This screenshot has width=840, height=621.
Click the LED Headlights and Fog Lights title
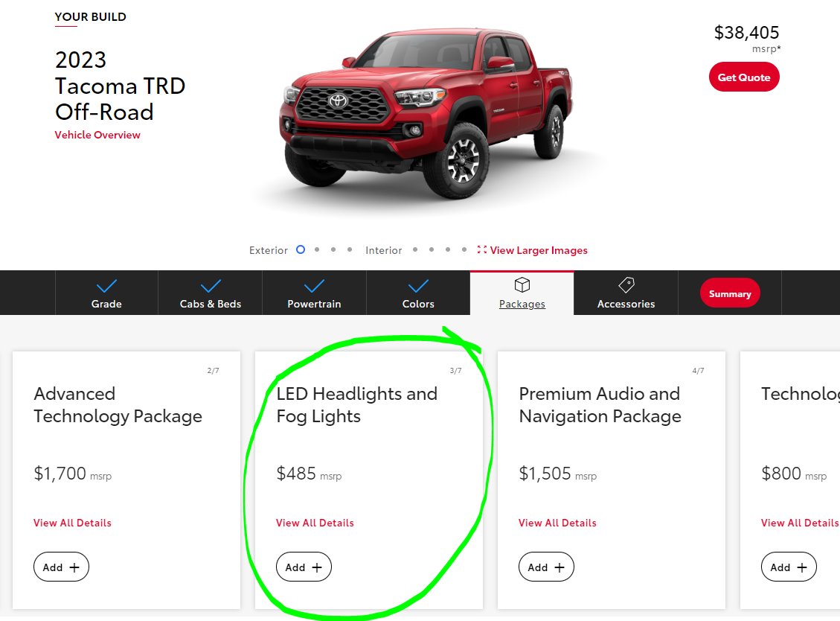click(x=357, y=405)
